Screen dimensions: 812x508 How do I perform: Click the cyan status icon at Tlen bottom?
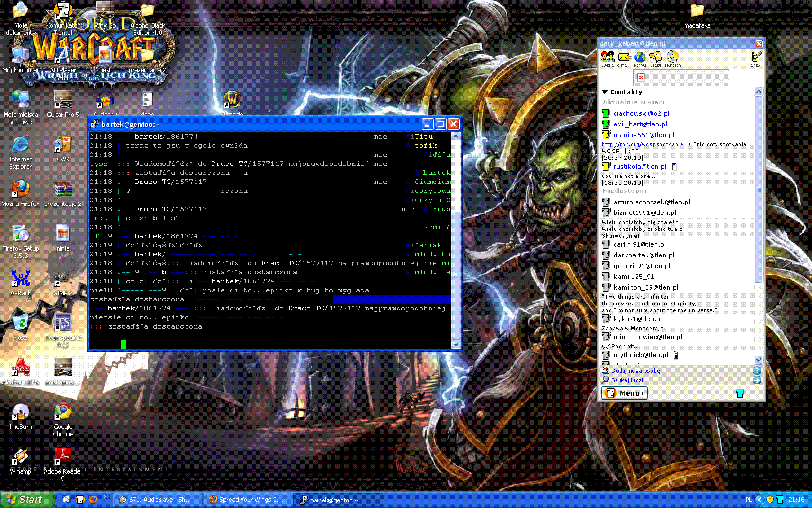point(740,393)
